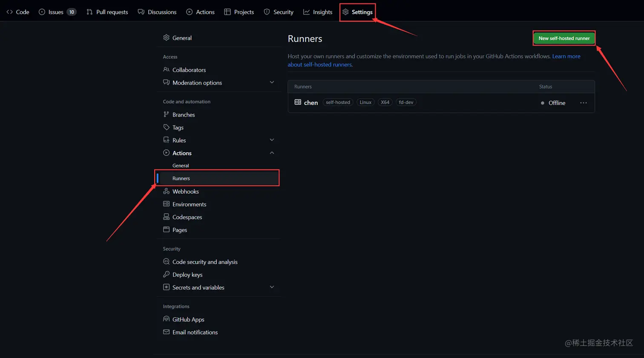Click the Offline status of chen runner

coord(553,103)
